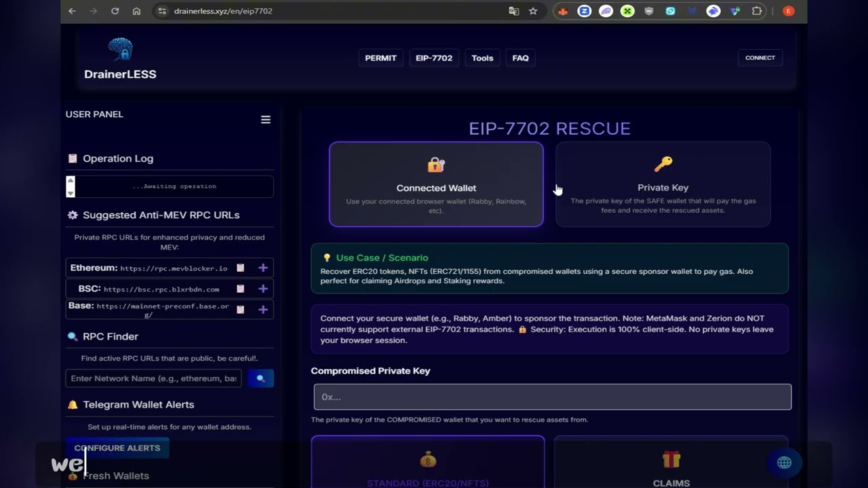
Task: Click the BSC bsc.rpc.blxrbdn.com URL text
Action: [161, 289]
